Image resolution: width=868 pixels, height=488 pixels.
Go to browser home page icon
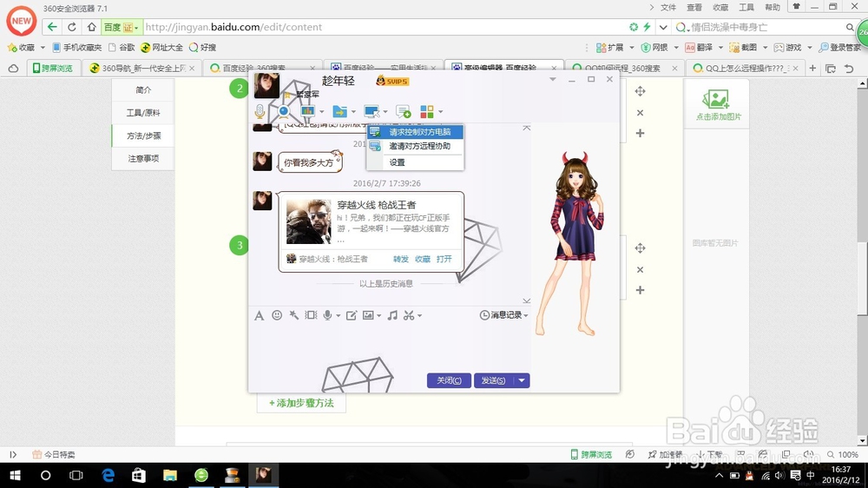pyautogui.click(x=91, y=27)
